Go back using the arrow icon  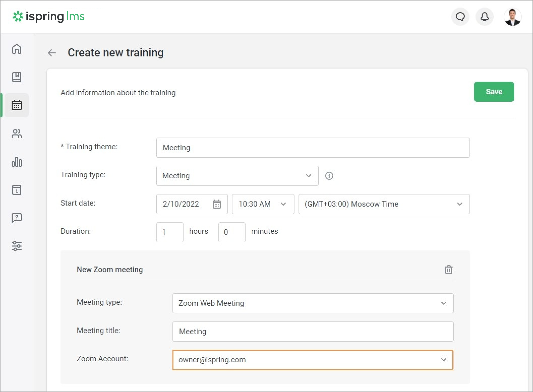pyautogui.click(x=52, y=53)
